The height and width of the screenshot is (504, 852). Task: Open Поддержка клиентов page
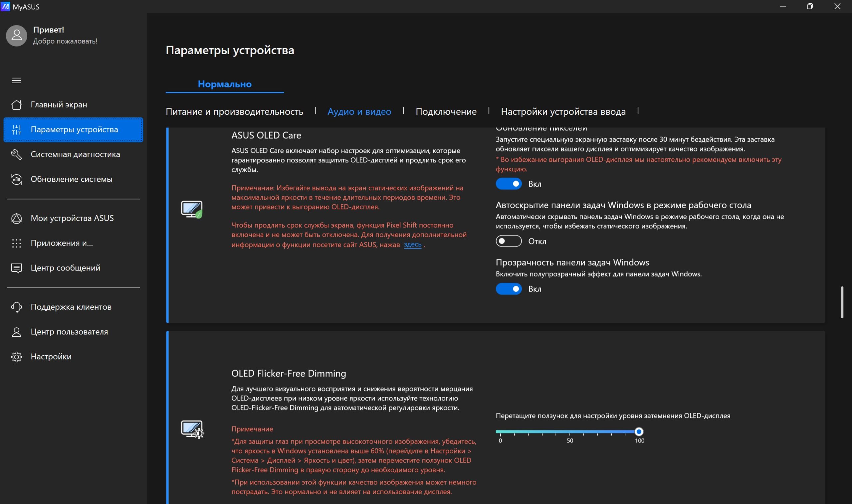click(x=73, y=307)
